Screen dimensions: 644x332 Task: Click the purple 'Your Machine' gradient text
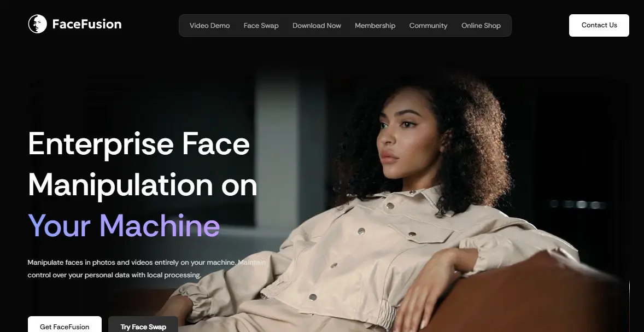124,225
